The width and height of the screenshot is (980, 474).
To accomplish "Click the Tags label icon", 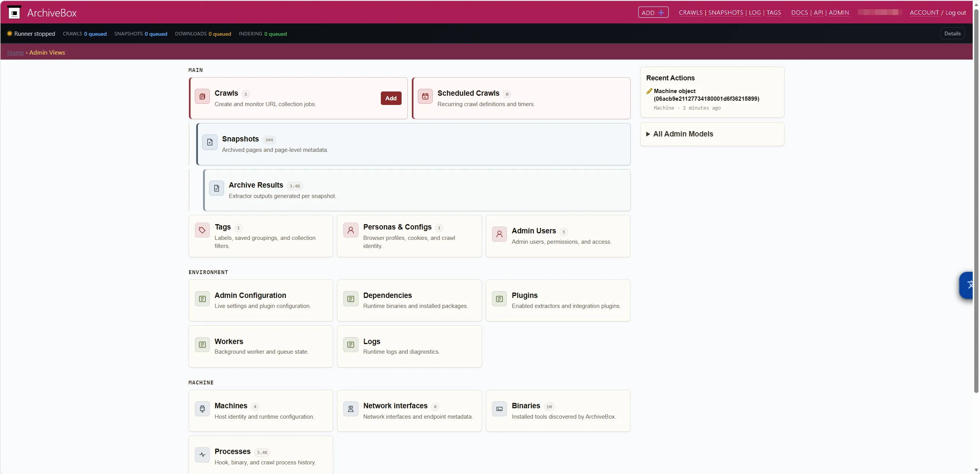I will 202,230.
